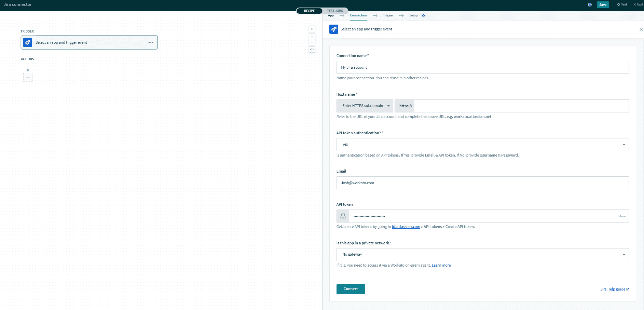The image size is (644, 310).
Task: Select the Connection step tab
Action: [x=358, y=15]
